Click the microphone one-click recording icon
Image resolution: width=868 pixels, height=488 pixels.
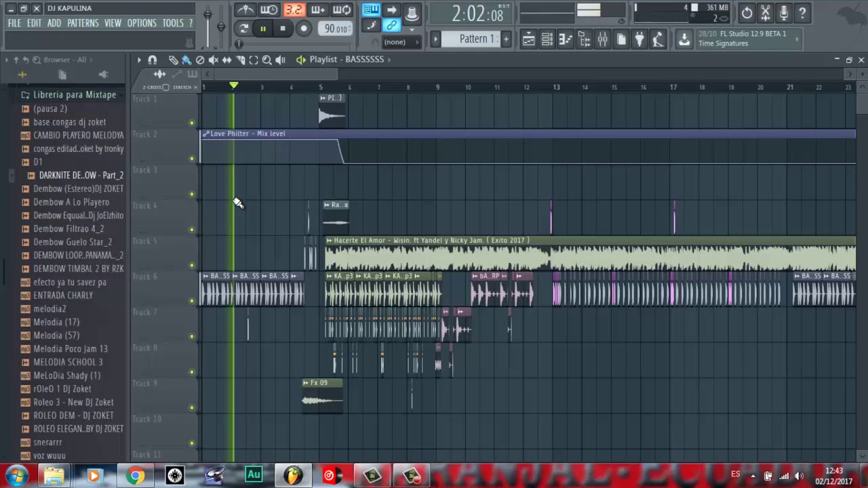point(783,12)
